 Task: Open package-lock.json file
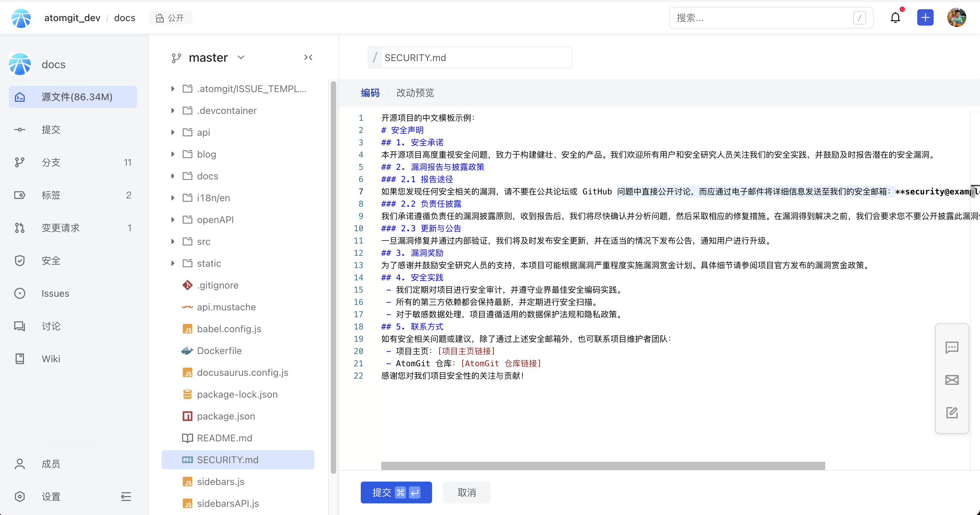point(238,394)
